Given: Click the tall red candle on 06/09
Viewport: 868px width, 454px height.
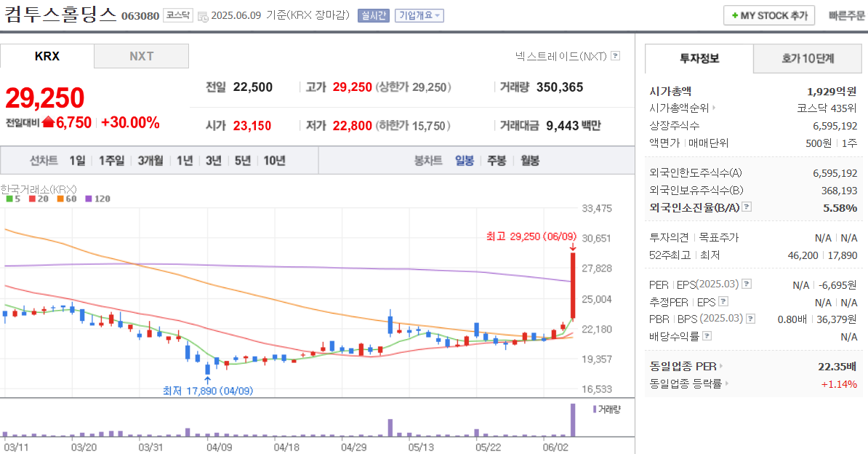Looking at the screenshot, I should tap(573, 286).
